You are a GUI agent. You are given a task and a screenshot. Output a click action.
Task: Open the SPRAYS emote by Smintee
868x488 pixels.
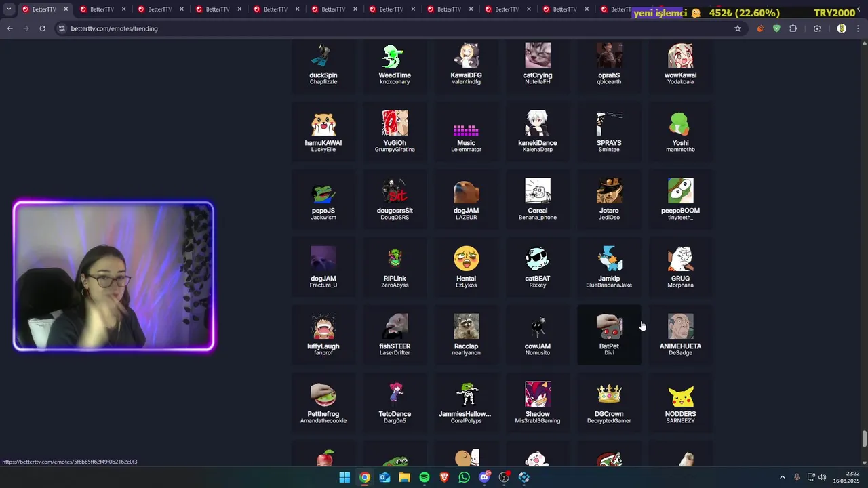(x=609, y=132)
